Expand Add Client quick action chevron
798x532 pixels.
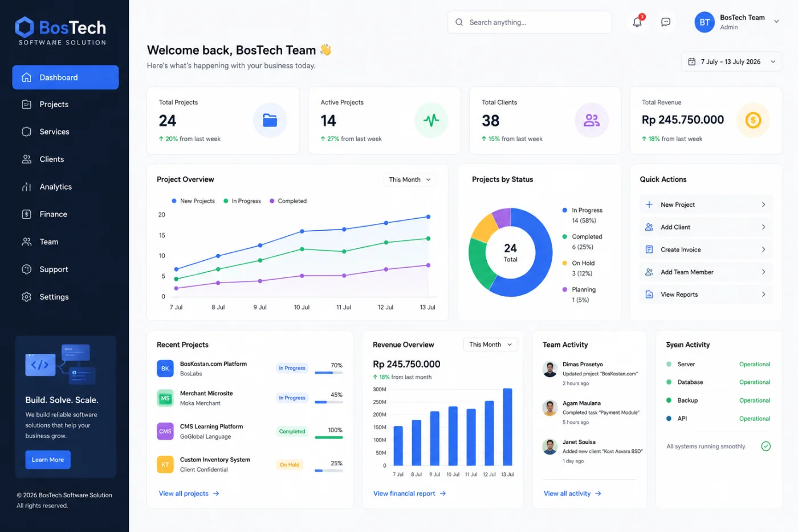click(763, 227)
